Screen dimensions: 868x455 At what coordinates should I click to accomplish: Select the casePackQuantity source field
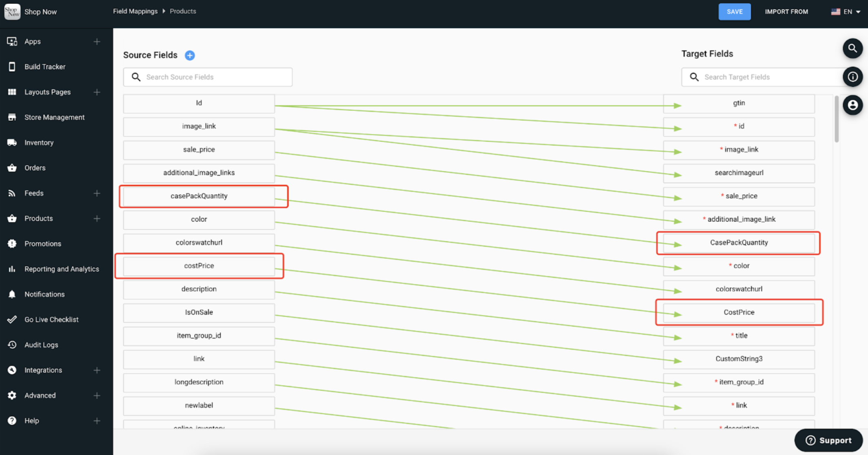point(199,196)
